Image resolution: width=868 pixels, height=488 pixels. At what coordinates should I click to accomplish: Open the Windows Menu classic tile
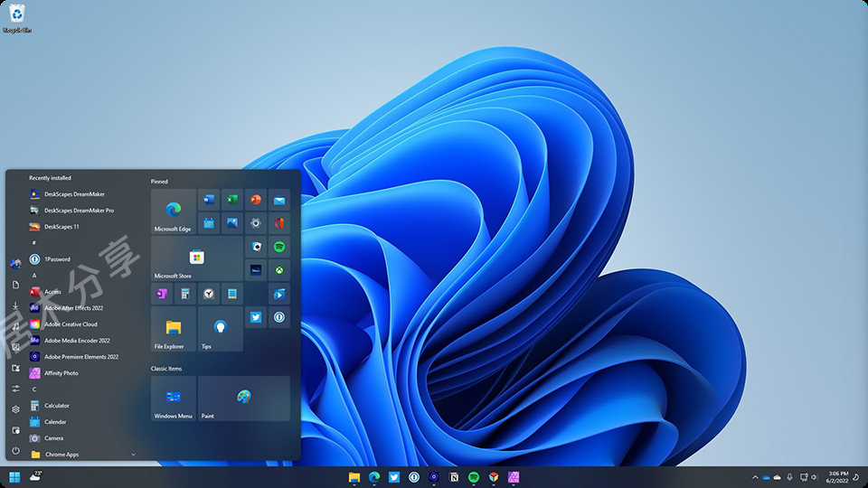pos(174,399)
